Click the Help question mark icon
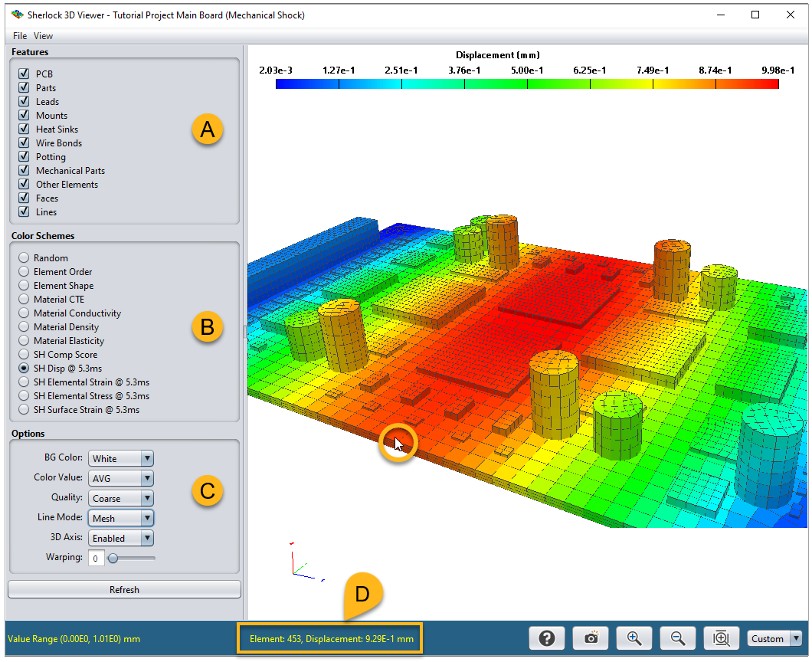The height and width of the screenshot is (662, 812). [546, 638]
